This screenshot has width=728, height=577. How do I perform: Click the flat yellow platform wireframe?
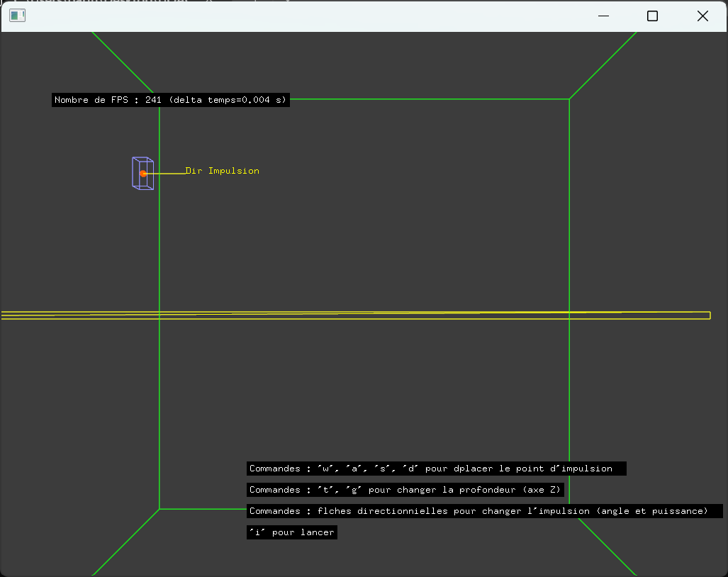pos(356,315)
